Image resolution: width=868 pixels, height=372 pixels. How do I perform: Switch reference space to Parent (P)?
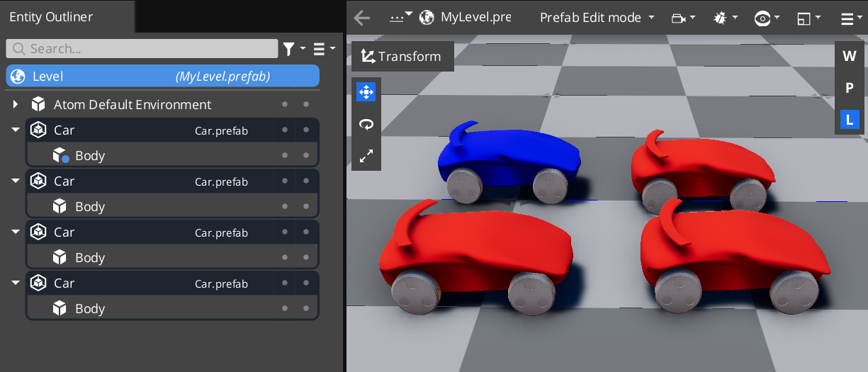(x=849, y=88)
